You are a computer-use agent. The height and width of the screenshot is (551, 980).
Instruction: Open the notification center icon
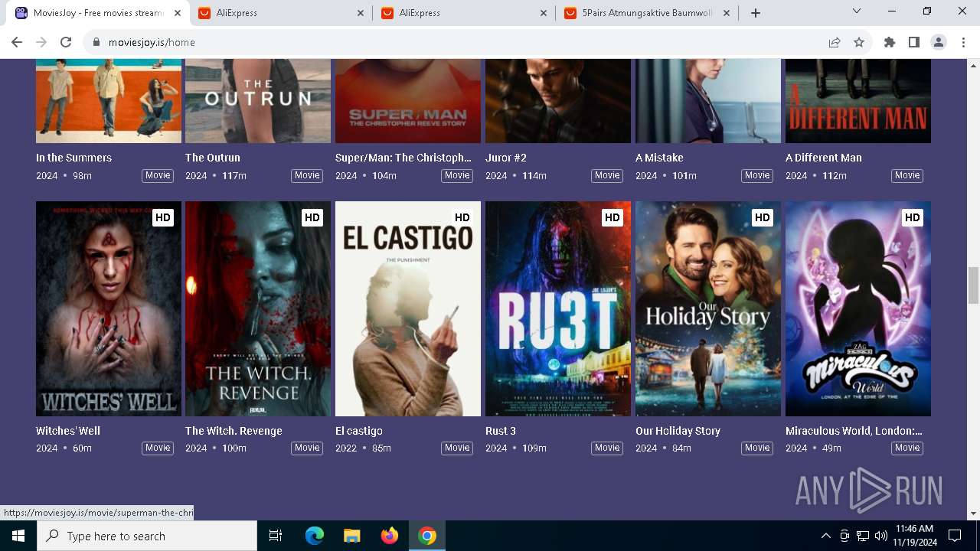955,536
